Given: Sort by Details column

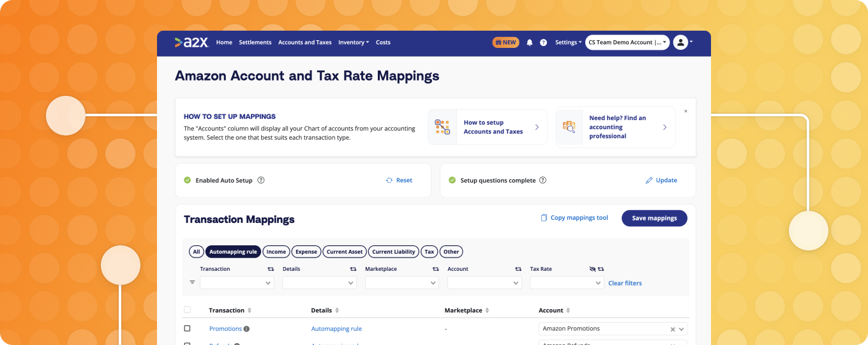Looking at the screenshot, I should click(337, 310).
